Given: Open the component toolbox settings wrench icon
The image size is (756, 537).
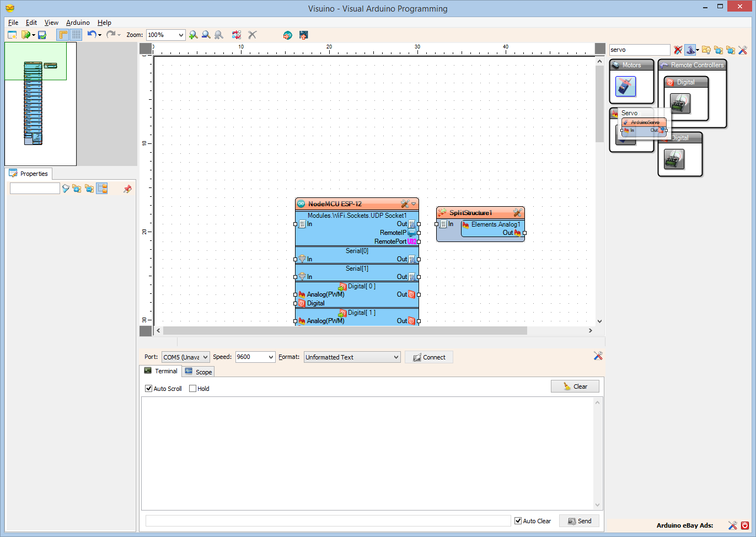Looking at the screenshot, I should click(x=743, y=50).
